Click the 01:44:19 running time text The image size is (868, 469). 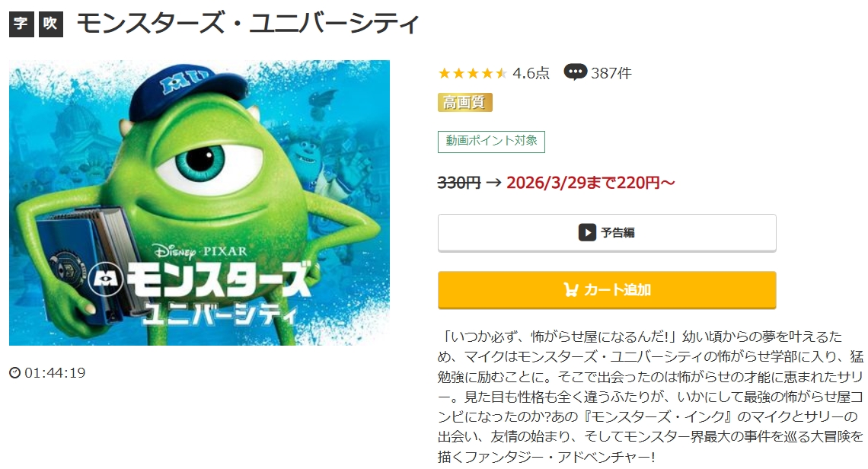(x=55, y=372)
